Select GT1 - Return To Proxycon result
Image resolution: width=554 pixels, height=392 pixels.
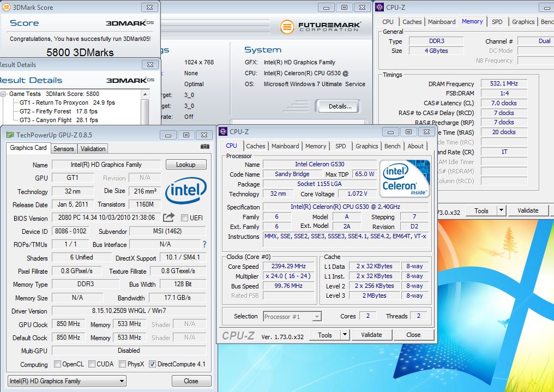[67, 102]
